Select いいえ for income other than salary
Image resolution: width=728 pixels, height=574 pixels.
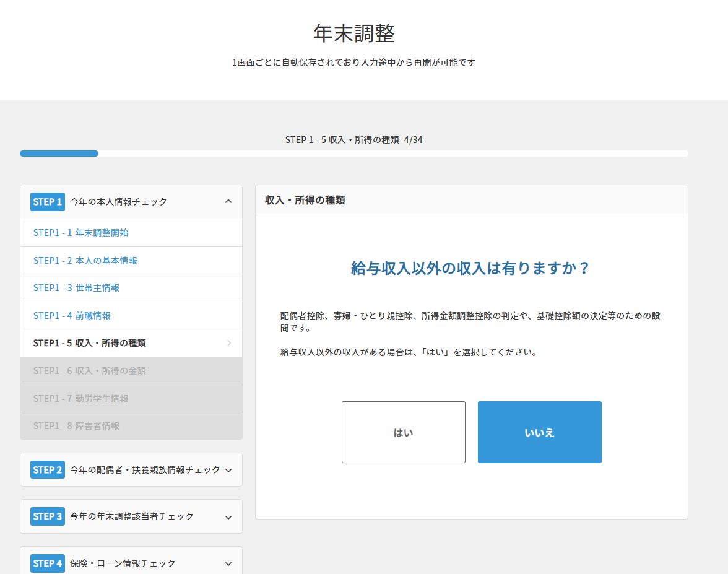coord(539,432)
